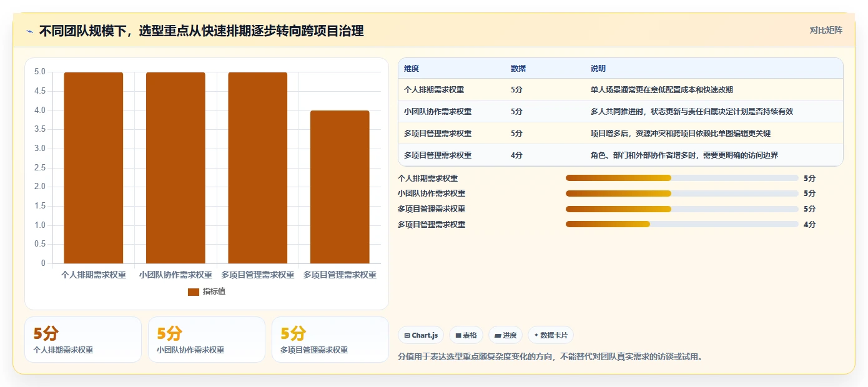Click the Chart.js chip
Image resolution: width=868 pixels, height=387 pixels.
pyautogui.click(x=421, y=335)
